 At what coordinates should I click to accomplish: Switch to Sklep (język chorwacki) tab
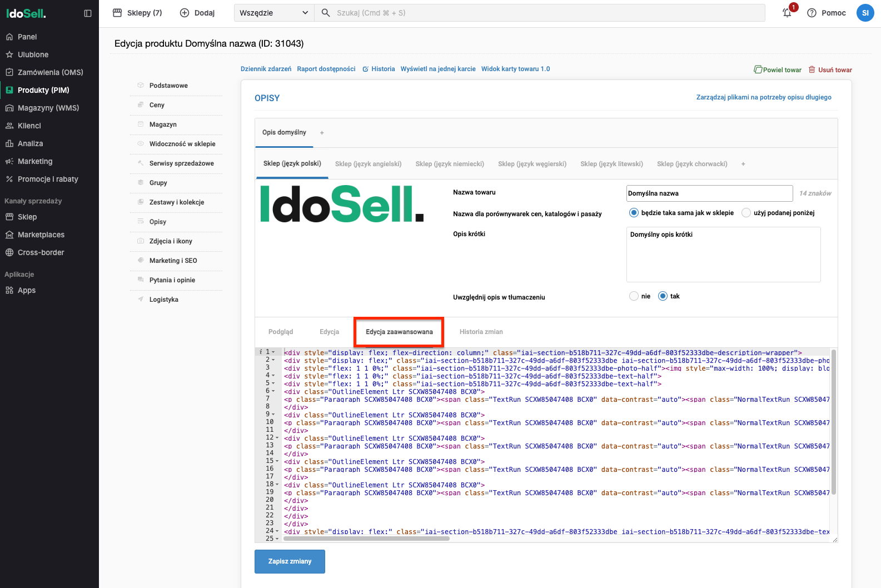click(692, 164)
